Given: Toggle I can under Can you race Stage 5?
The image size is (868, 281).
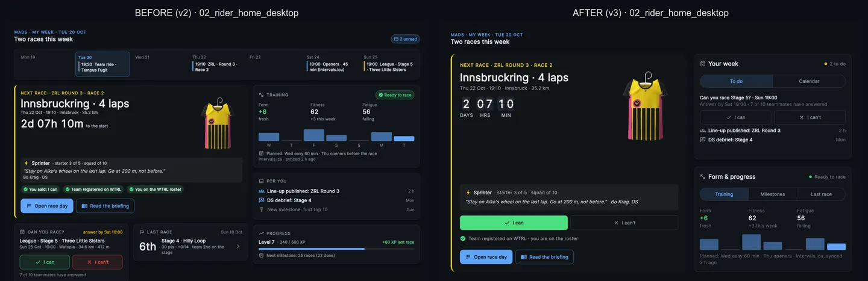Looking at the screenshot, I should click(x=735, y=117).
